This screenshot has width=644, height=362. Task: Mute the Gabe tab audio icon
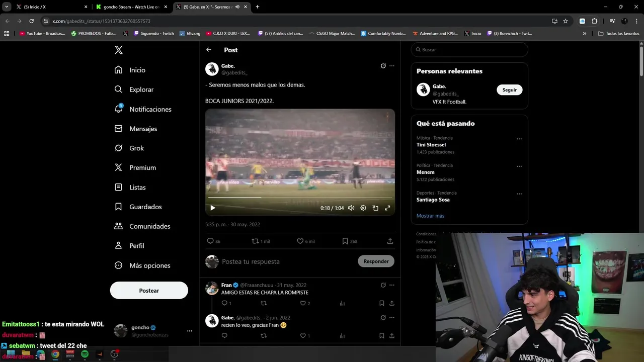click(237, 7)
